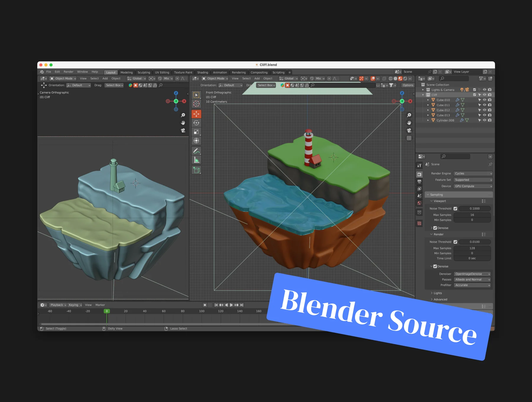
Task: Click frame 0 playhead marker in timeline
Action: click(x=107, y=311)
